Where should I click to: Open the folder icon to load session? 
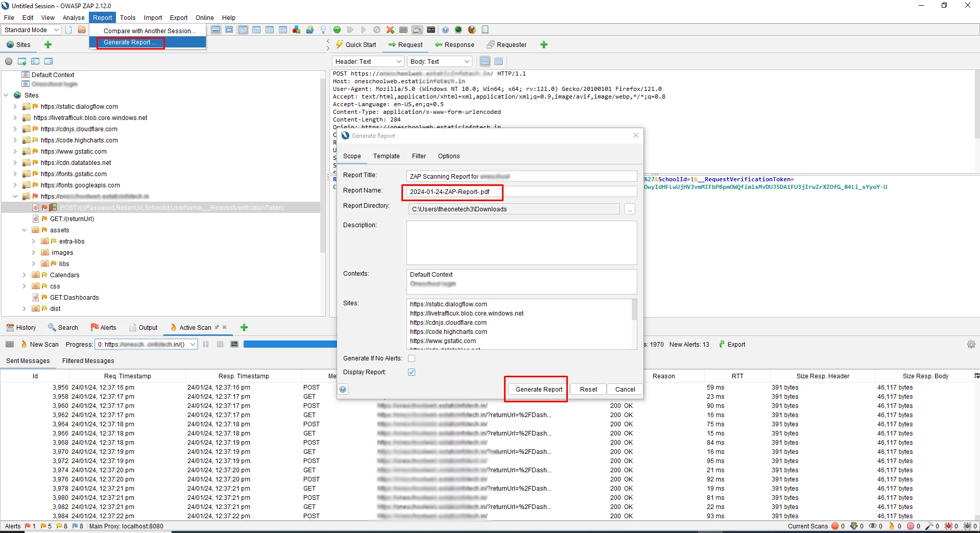point(82,30)
